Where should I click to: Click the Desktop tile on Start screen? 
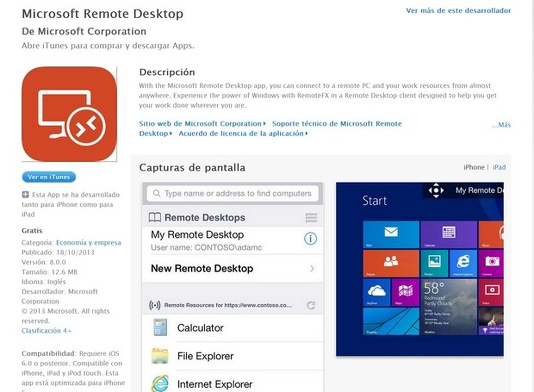coord(391,321)
